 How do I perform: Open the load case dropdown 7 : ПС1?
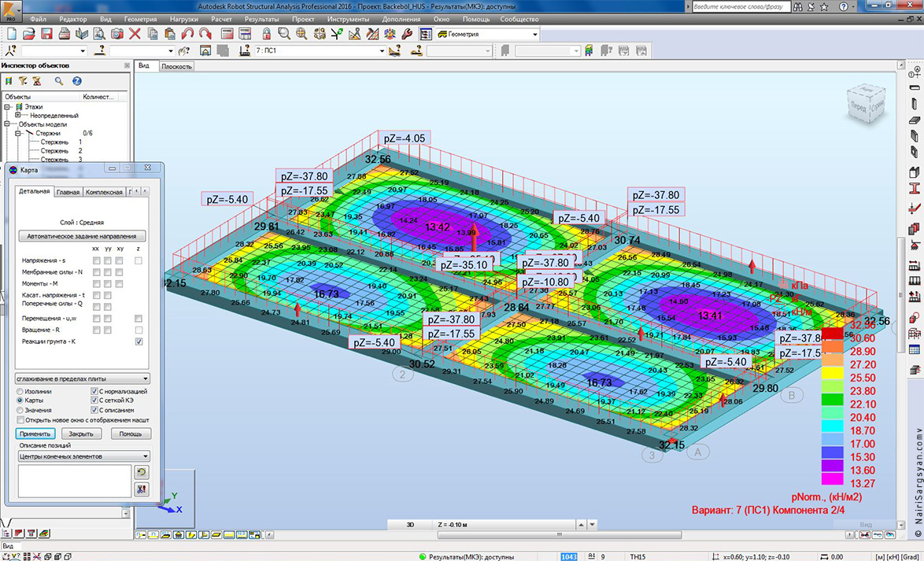(x=380, y=51)
